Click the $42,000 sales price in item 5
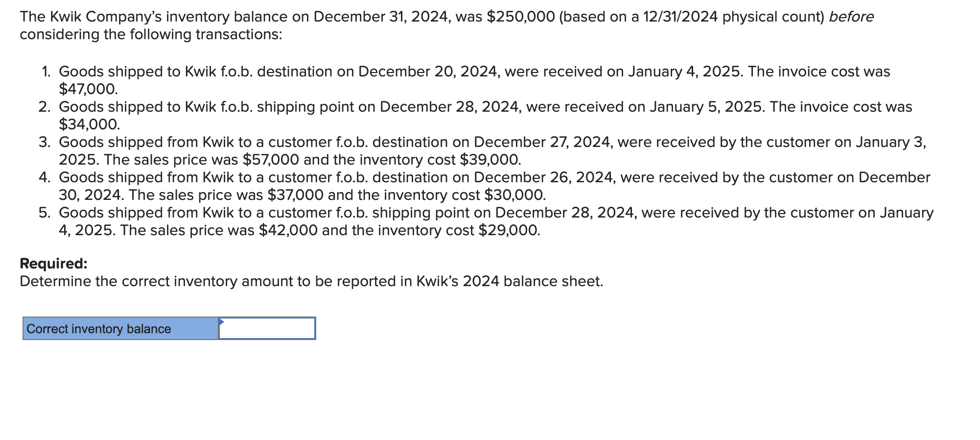Viewport: 980px width, 440px height. click(x=288, y=230)
